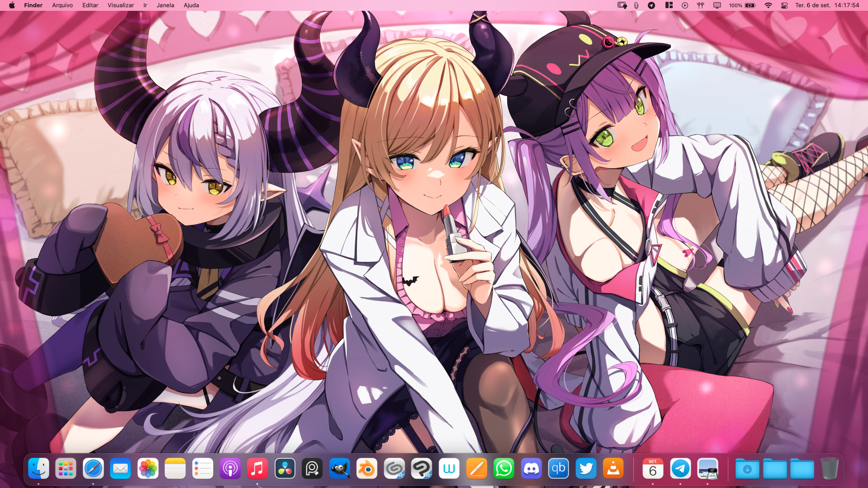This screenshot has height=488, width=868.
Task: Open the Janela menu
Action: coord(165,5)
